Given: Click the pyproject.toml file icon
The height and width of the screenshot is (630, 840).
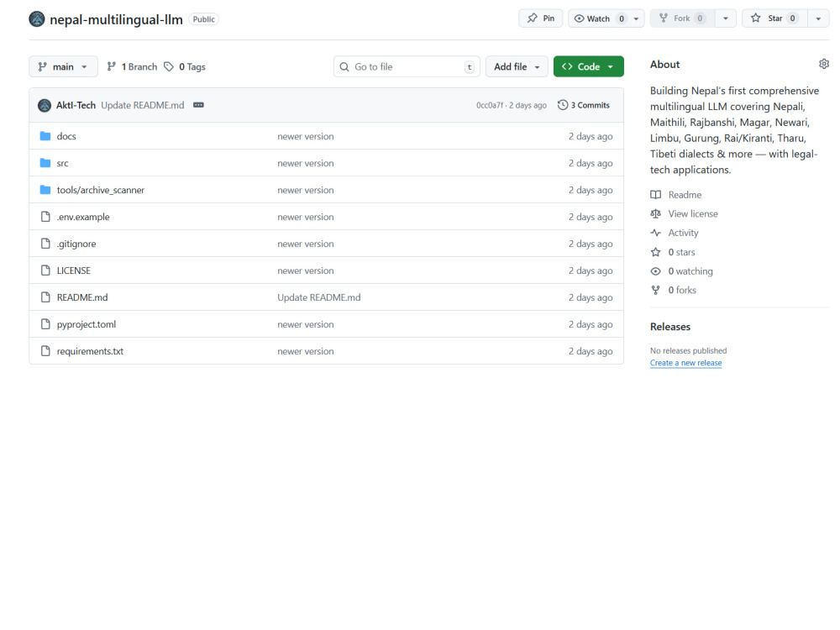Looking at the screenshot, I should (45, 324).
